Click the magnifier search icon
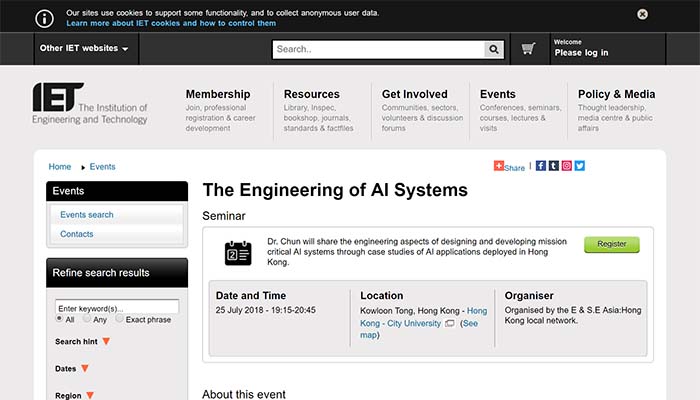The image size is (700, 400). pos(494,49)
